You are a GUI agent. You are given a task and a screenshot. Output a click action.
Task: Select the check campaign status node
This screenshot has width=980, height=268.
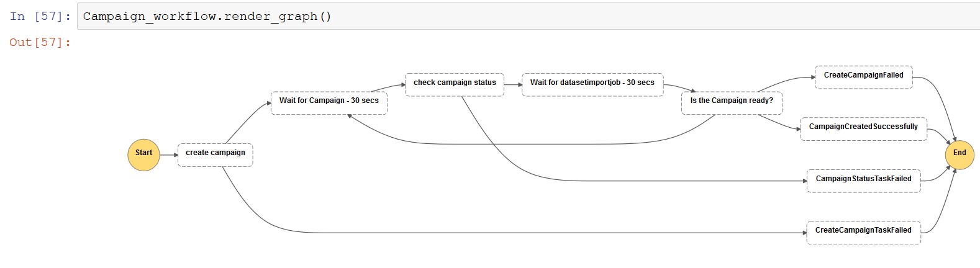455,84
